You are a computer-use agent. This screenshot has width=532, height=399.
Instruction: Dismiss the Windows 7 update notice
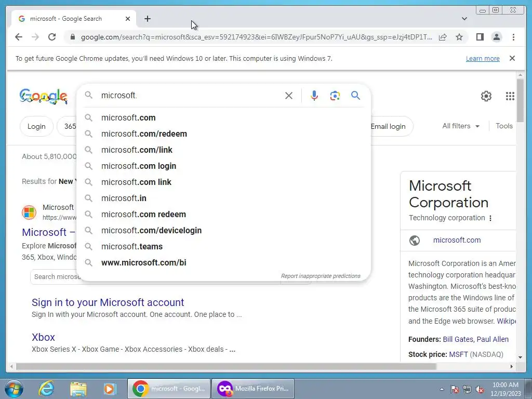point(512,58)
